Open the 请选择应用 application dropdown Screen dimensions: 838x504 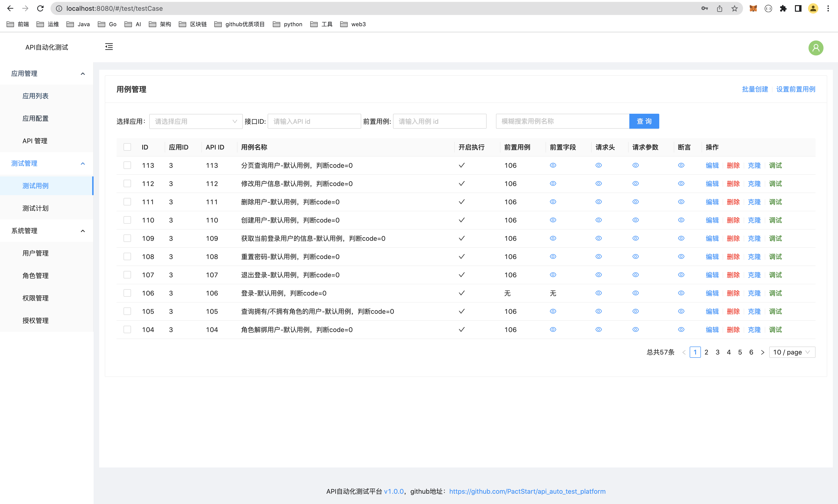pyautogui.click(x=196, y=121)
